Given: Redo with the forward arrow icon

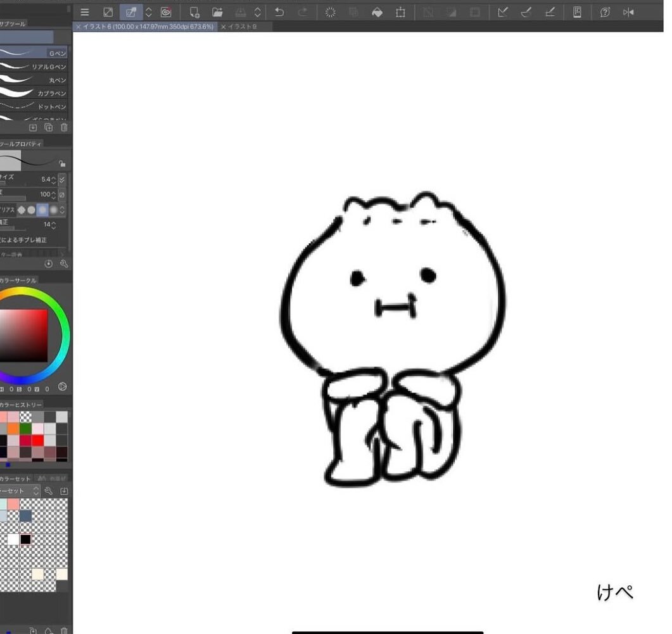Looking at the screenshot, I should [x=303, y=13].
